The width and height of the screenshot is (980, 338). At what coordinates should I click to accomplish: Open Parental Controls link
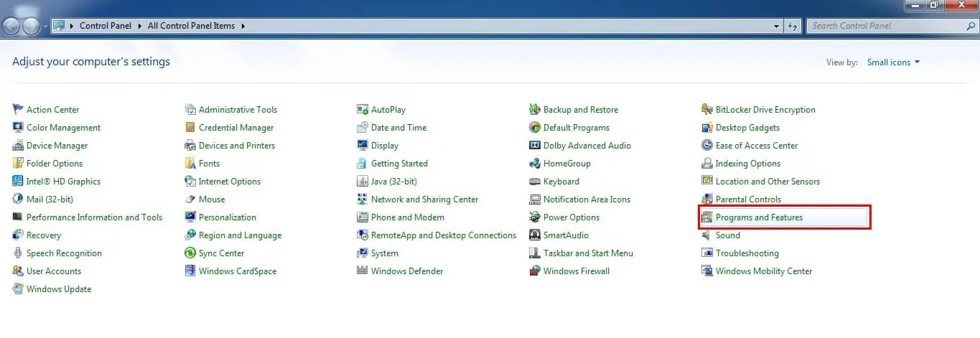tap(748, 199)
